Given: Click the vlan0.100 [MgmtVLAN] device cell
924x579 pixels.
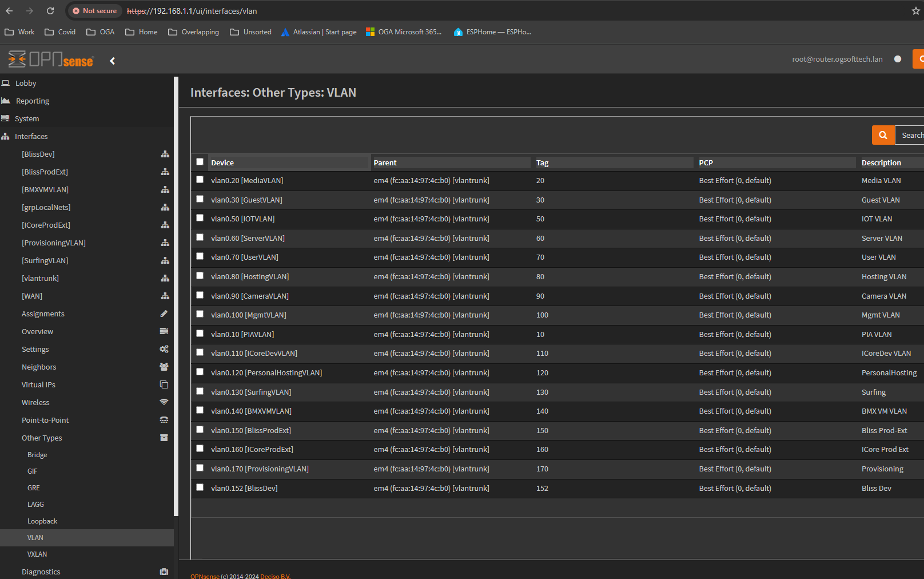Looking at the screenshot, I should (x=249, y=315).
